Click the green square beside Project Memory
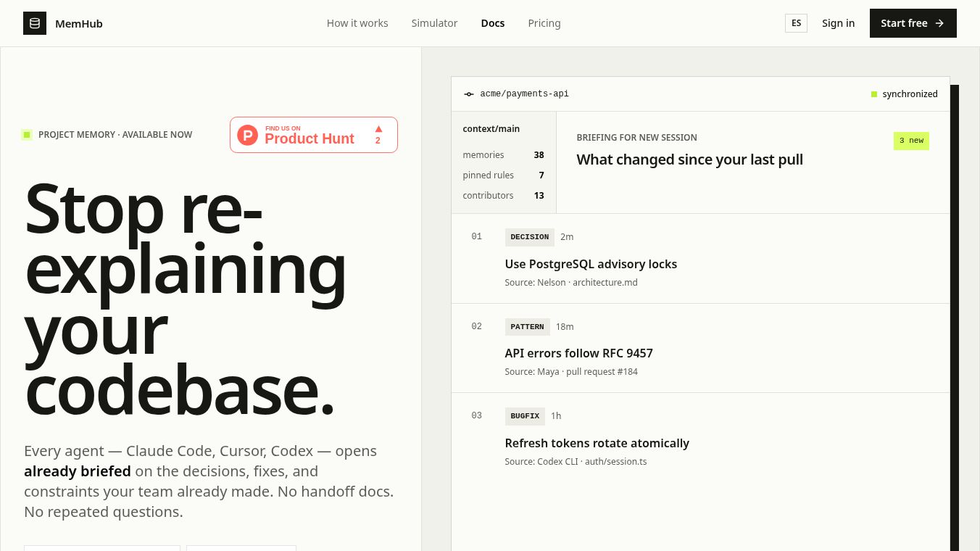The width and height of the screenshot is (980, 551). point(27,135)
